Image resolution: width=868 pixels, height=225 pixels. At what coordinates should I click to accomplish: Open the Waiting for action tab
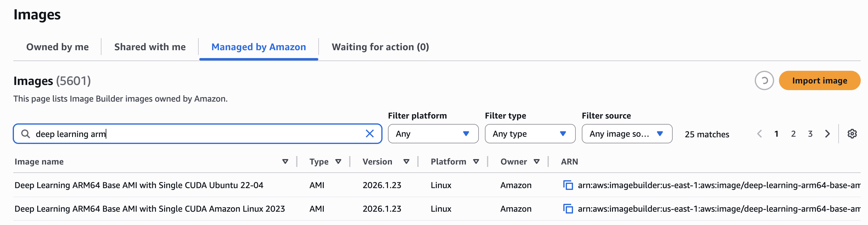point(380,47)
